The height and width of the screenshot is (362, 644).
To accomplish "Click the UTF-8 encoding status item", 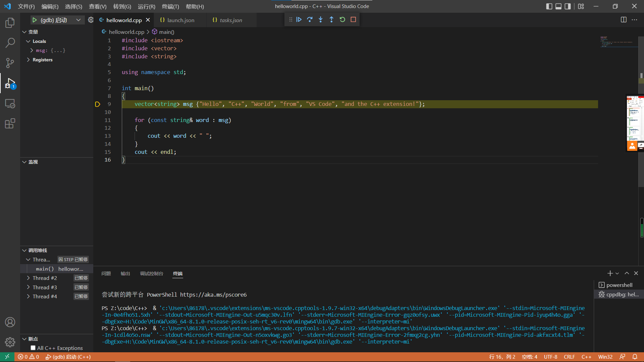I will point(550,357).
